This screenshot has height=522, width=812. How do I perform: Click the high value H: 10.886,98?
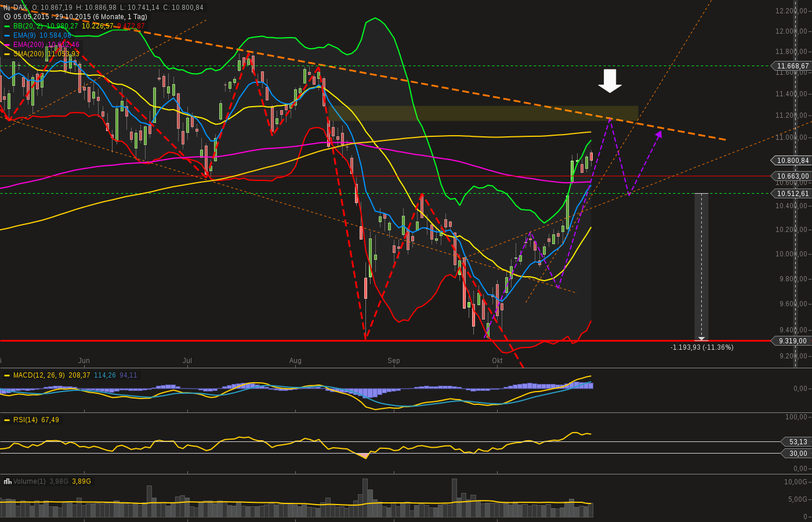[x=96, y=8]
